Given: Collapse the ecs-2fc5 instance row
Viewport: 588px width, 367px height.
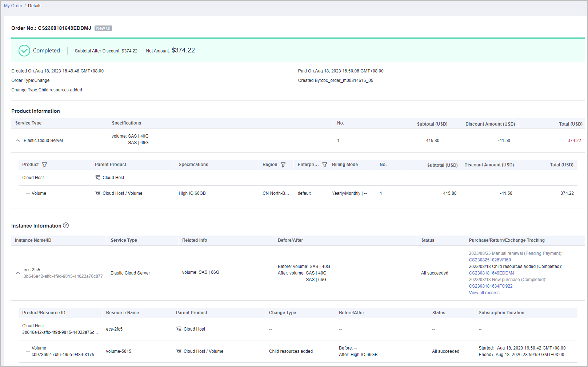Looking at the screenshot, I should (x=18, y=273).
